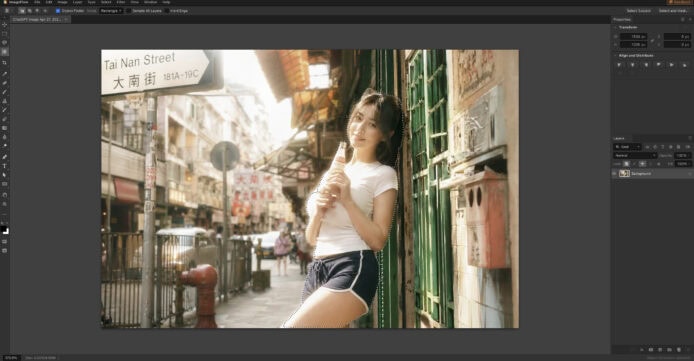Select the Background layer thumbnail
Screen dimensions: 694x361
[625, 173]
